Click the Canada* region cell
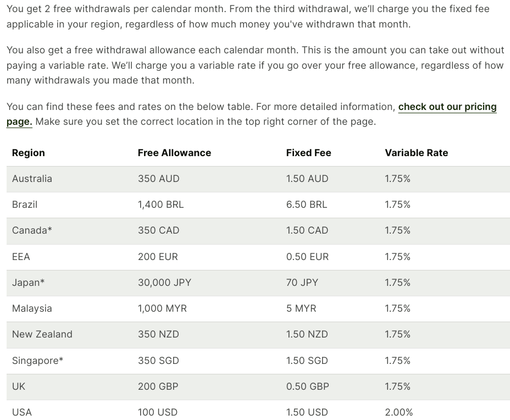Image resolution: width=510 pixels, height=420 pixels. [x=32, y=230]
